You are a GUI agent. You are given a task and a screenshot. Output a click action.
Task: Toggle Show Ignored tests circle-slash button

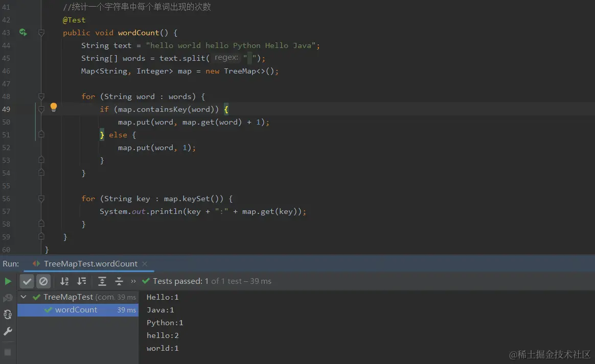(x=43, y=281)
